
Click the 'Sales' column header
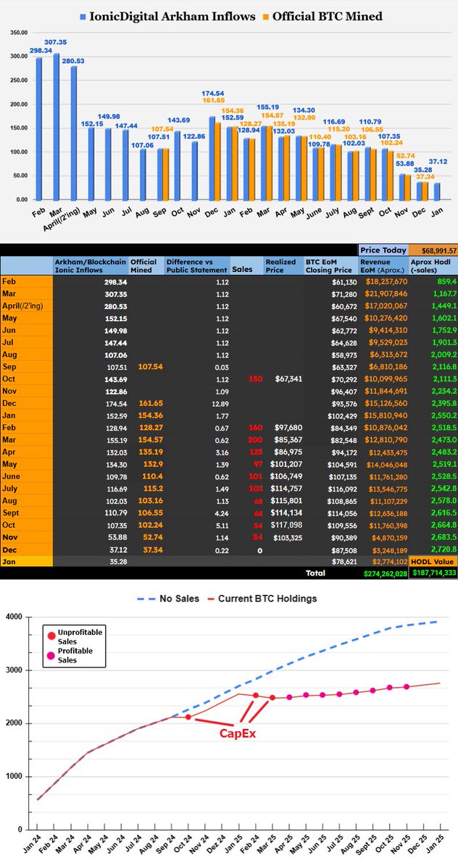point(246,266)
